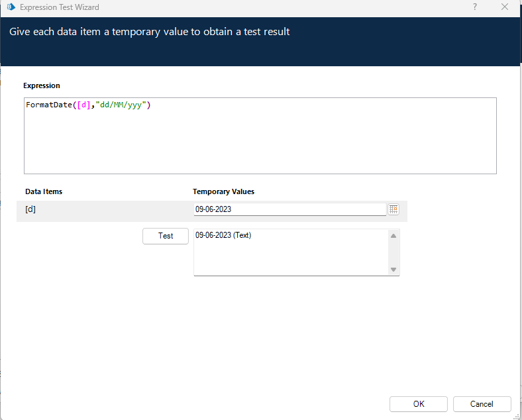Click the temporary value field containing 09-06-2023
522x420 pixels.
coord(289,209)
